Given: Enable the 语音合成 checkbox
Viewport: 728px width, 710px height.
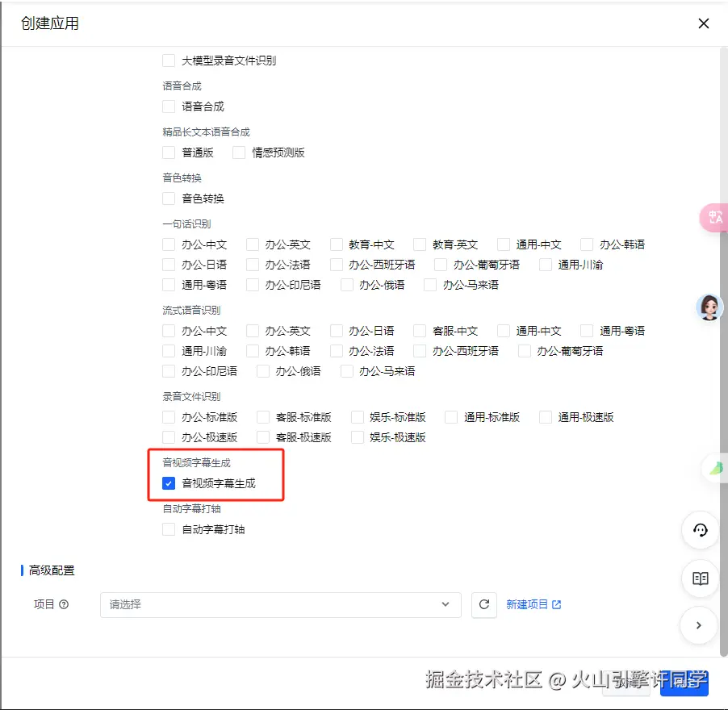Looking at the screenshot, I should (169, 106).
